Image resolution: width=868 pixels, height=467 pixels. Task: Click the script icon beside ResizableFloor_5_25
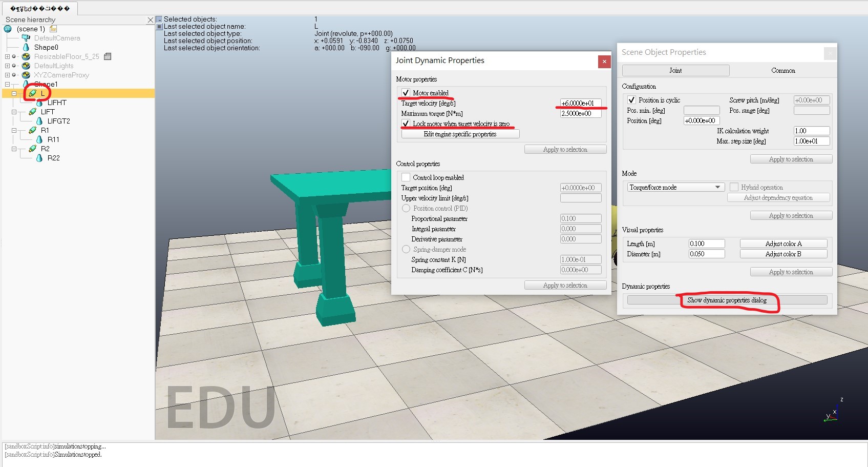click(108, 56)
